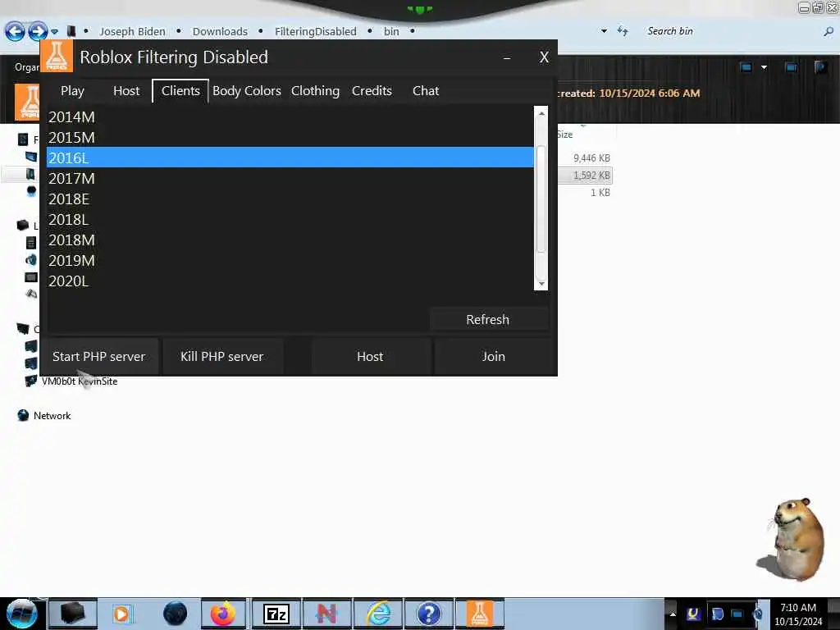Viewport: 840px width, 630px height.
Task: Open the red N taskbar app
Action: tap(326, 614)
